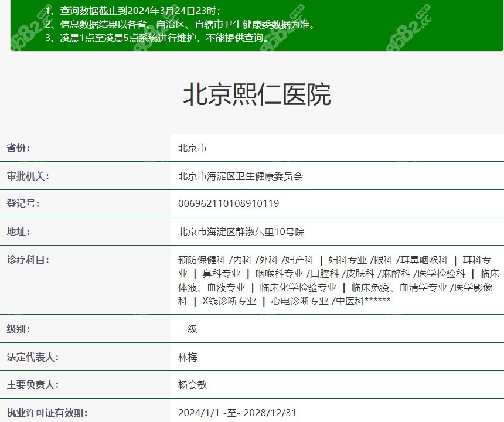Select the 地址 label
Screen dimensions: 504x422
point(18,232)
